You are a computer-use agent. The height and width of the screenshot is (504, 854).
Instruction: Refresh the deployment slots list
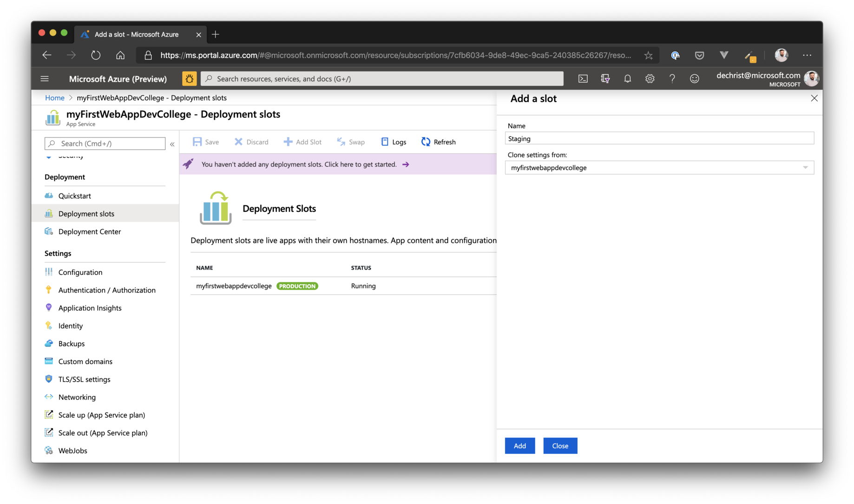point(438,142)
